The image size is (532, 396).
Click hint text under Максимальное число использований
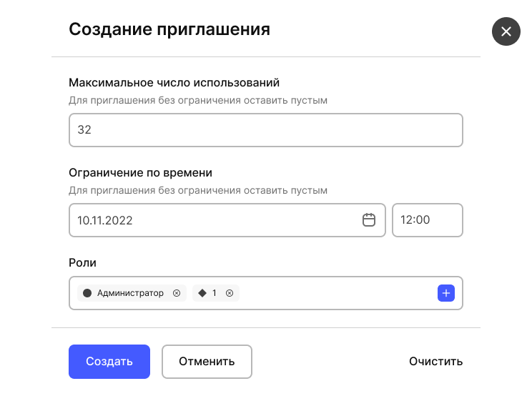(x=198, y=100)
